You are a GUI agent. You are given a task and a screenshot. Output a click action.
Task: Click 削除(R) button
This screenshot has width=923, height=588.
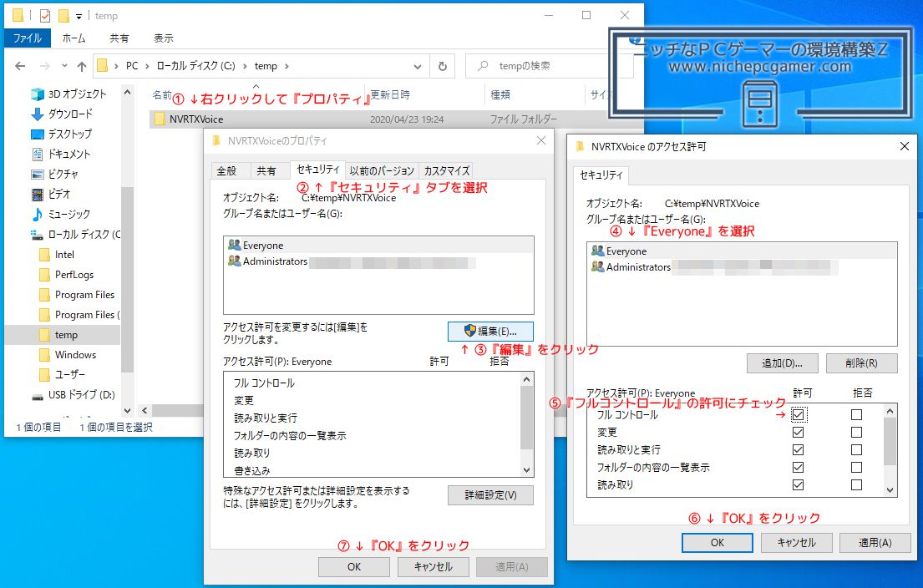pyautogui.click(x=862, y=363)
